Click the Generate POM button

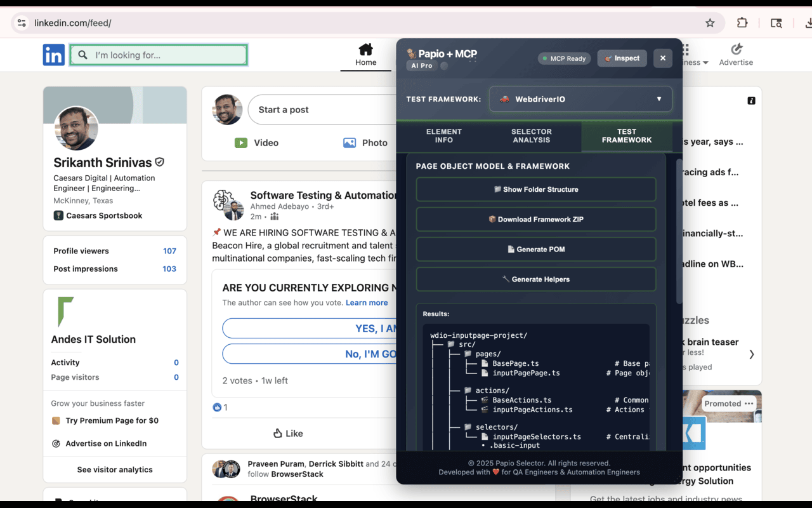[536, 249]
